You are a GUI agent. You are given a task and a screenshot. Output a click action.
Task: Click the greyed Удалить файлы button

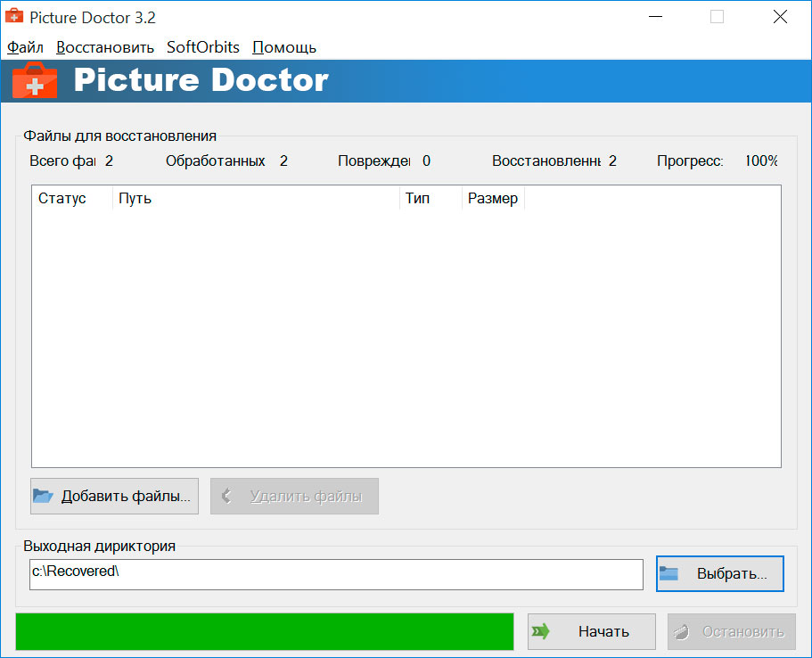pos(294,496)
